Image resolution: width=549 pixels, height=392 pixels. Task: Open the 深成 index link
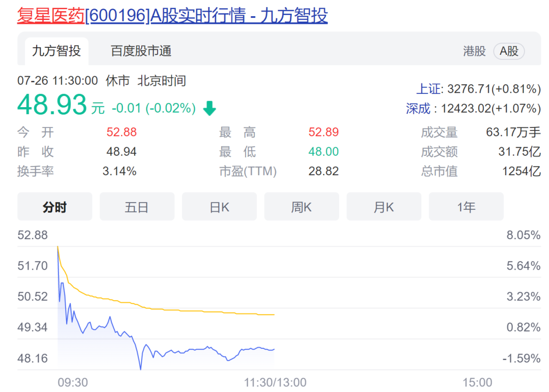pos(418,108)
